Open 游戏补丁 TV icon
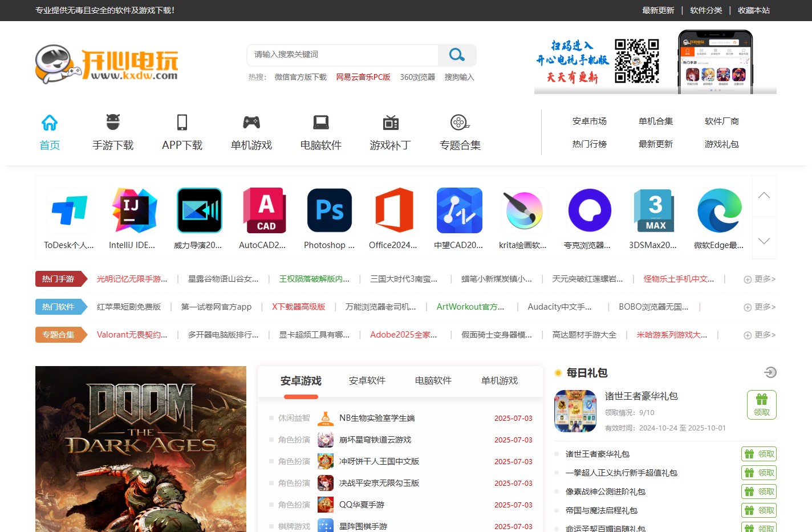The height and width of the screenshot is (532, 812). click(x=391, y=122)
